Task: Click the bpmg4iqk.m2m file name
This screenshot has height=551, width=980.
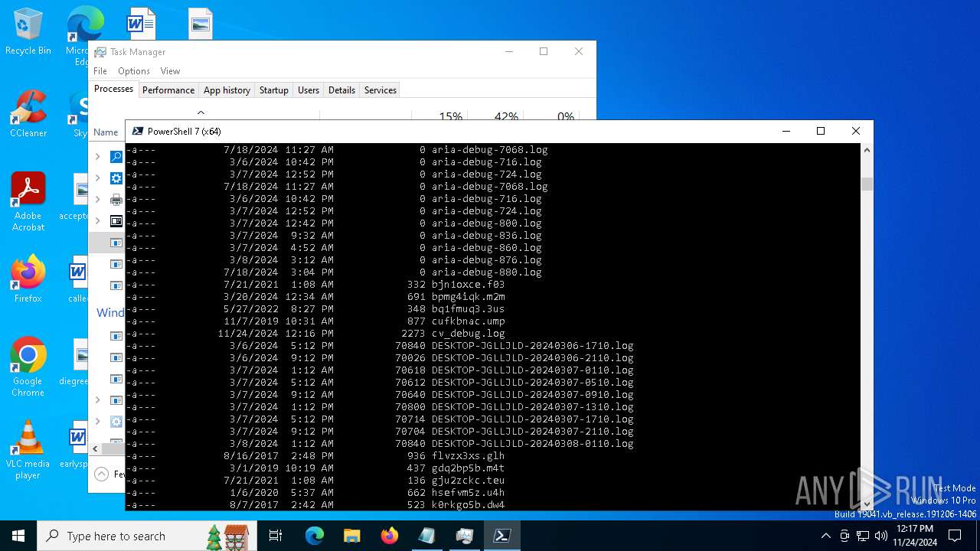Action: click(x=469, y=297)
